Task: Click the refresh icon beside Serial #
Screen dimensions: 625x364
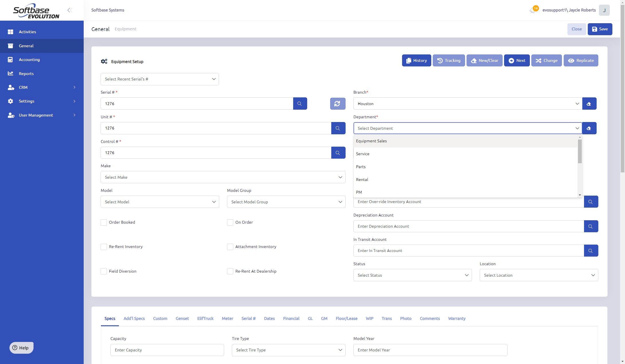Action: point(337,104)
